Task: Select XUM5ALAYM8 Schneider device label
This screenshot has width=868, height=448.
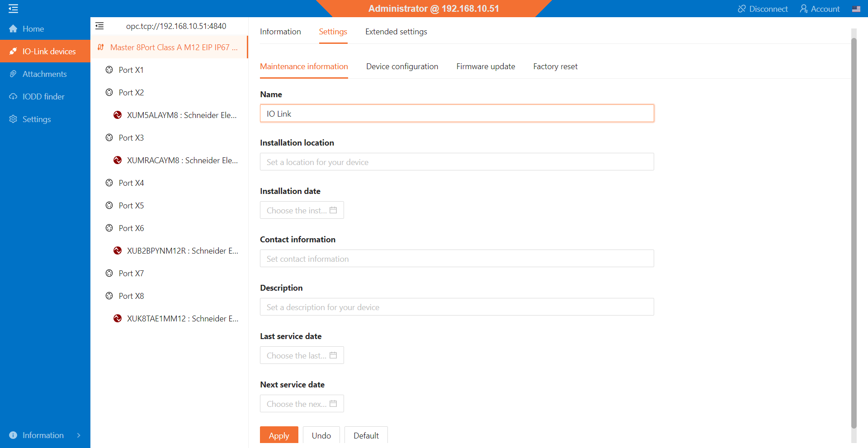Action: coord(182,115)
